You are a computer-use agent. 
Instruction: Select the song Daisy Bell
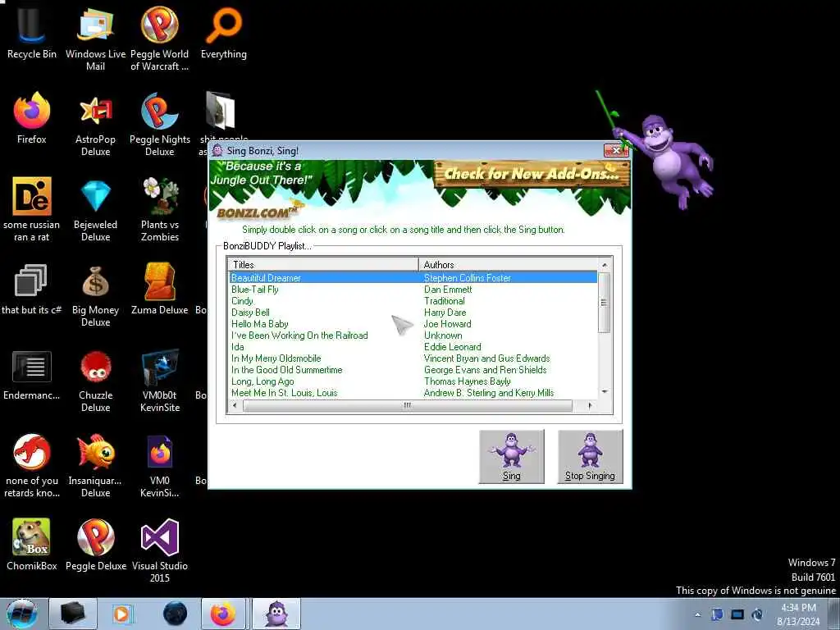click(x=250, y=313)
